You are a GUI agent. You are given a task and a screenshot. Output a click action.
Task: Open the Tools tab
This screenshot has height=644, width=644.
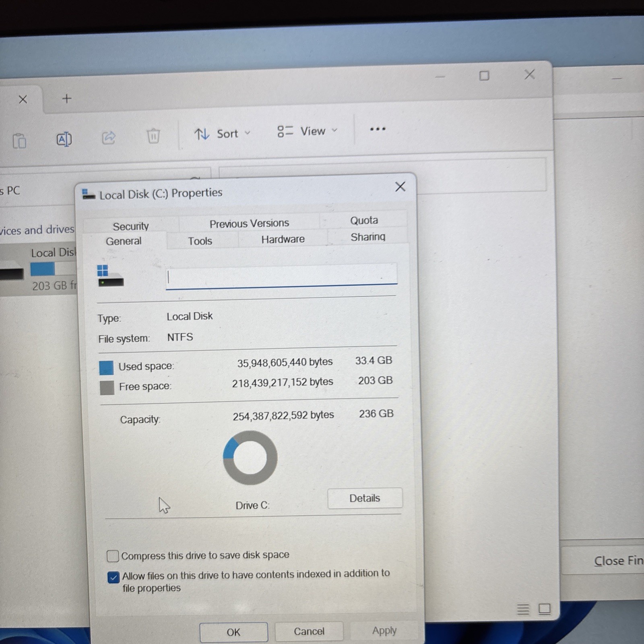(x=200, y=241)
